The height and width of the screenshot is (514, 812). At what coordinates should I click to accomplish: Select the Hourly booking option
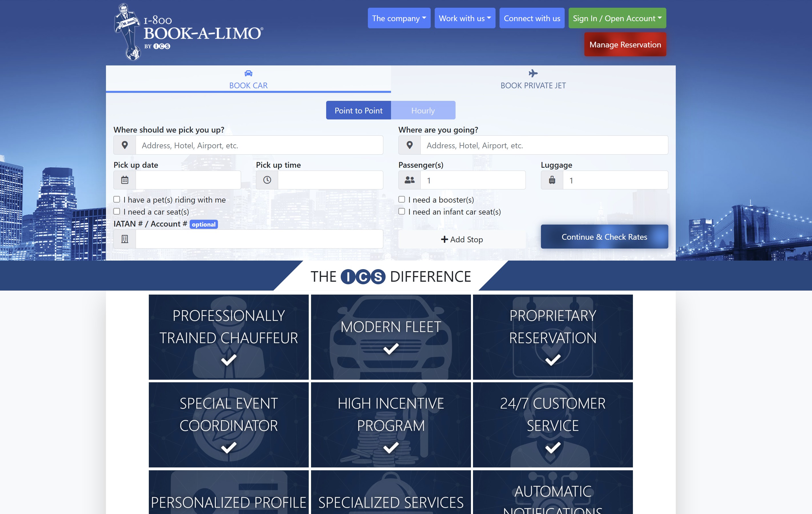pyautogui.click(x=423, y=110)
